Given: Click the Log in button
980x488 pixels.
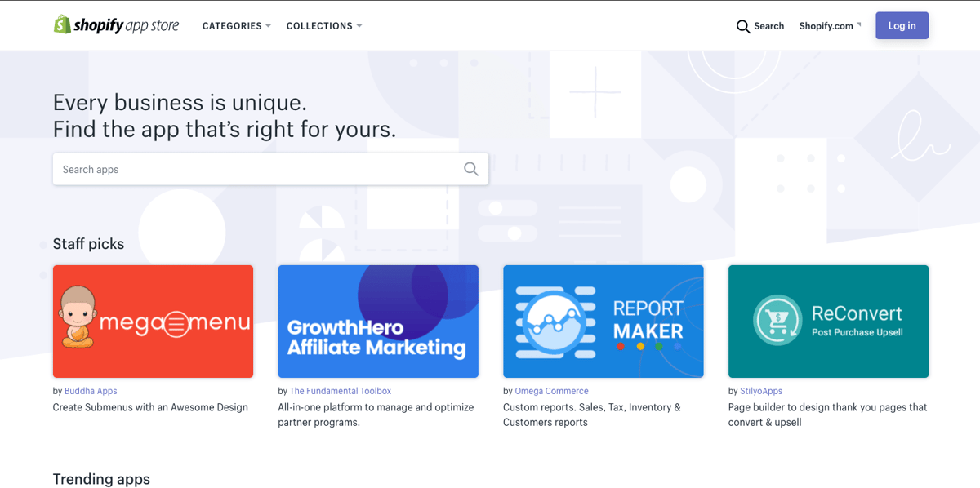Looking at the screenshot, I should tap(902, 25).
